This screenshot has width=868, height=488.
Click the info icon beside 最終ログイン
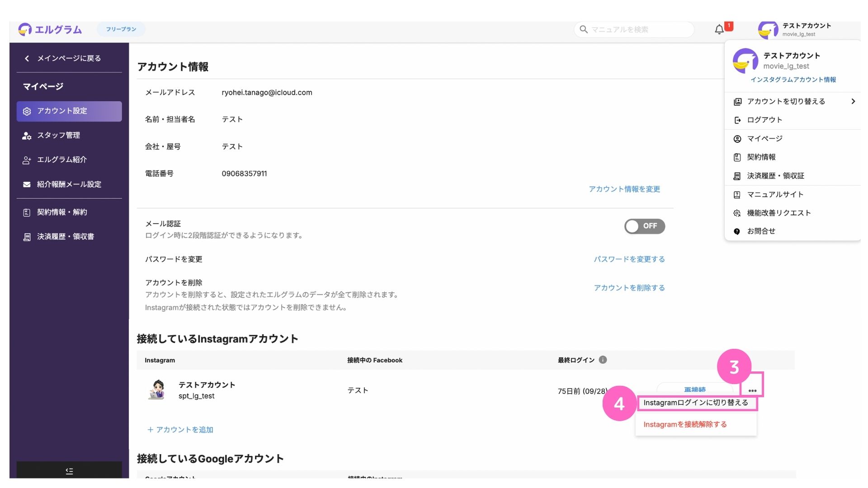pos(603,360)
